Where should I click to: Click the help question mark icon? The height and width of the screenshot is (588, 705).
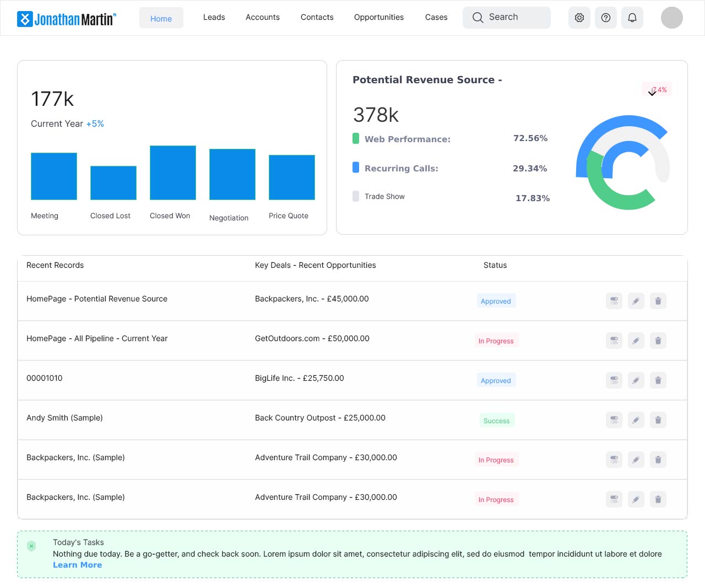[x=605, y=18]
